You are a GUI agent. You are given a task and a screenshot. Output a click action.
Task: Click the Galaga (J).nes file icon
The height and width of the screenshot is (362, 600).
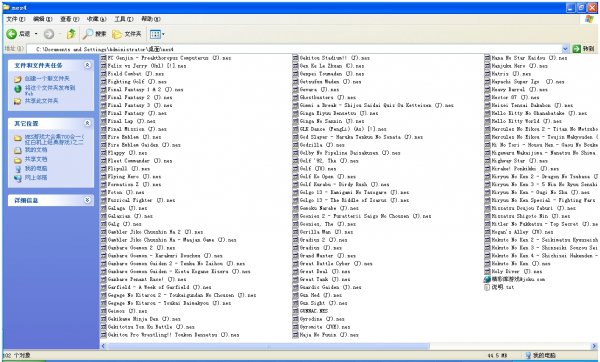[x=103, y=208]
